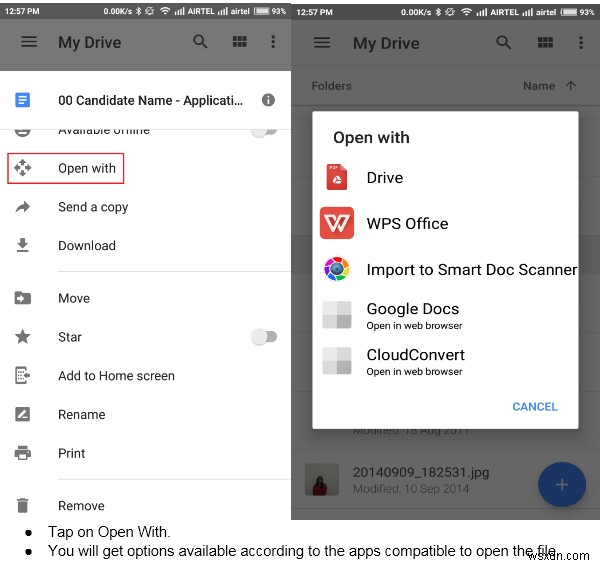Select Import to Smart Doc Scanner

(445, 269)
